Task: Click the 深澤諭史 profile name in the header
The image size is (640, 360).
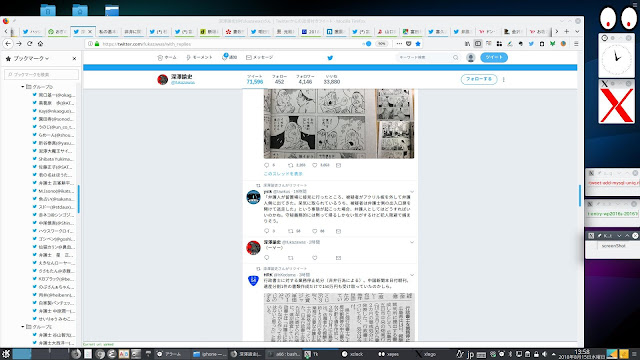Action: [x=182, y=76]
